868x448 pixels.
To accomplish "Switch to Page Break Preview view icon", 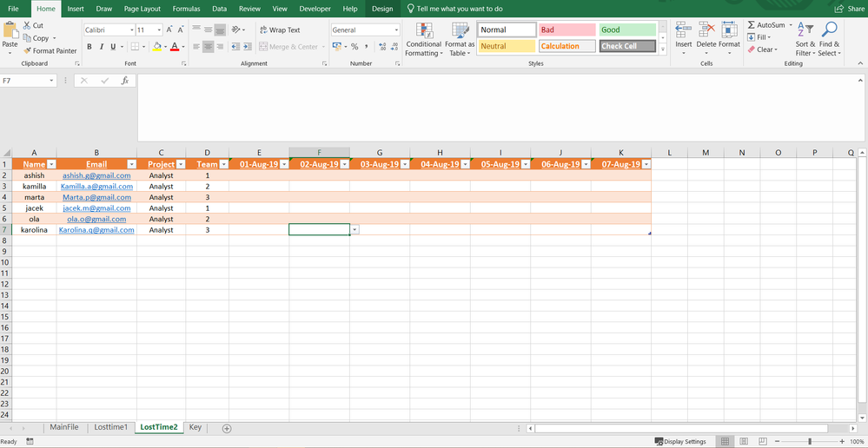I will pyautogui.click(x=762, y=441).
